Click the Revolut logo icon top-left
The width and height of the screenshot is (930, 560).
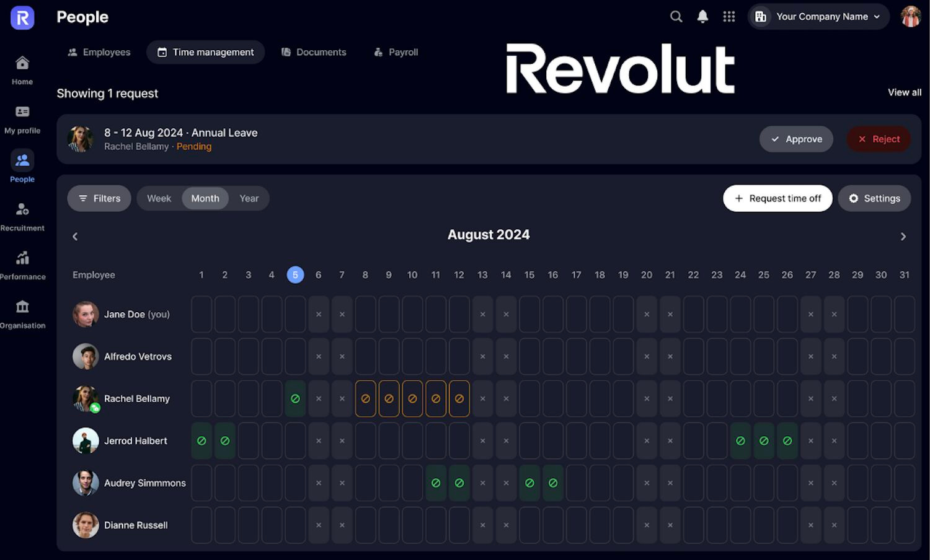(22, 18)
